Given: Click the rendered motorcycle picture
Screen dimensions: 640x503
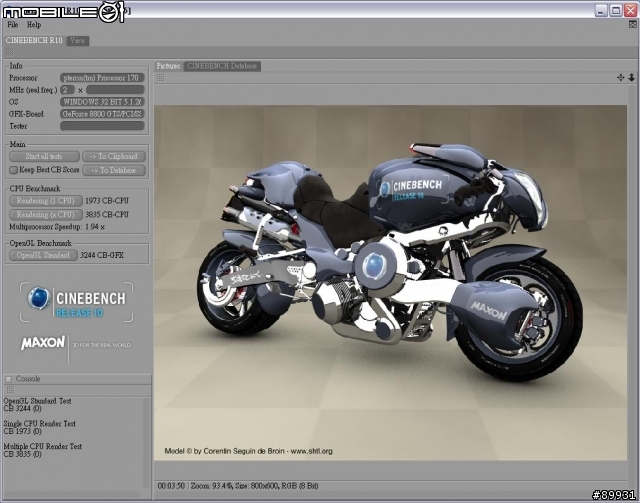Looking at the screenshot, I should pyautogui.click(x=390, y=283).
